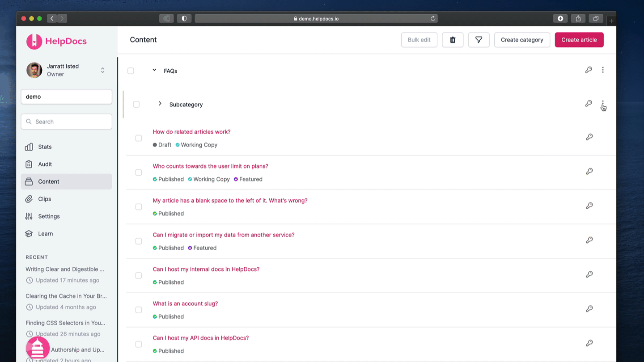Click the Create category button
Viewport: 644px width, 362px height.
tap(522, 40)
